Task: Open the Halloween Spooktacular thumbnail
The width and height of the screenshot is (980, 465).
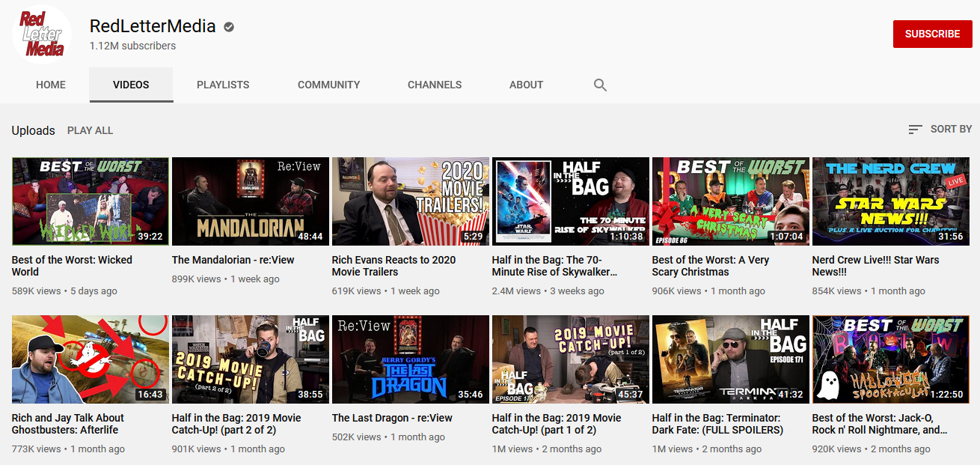Action: click(891, 359)
